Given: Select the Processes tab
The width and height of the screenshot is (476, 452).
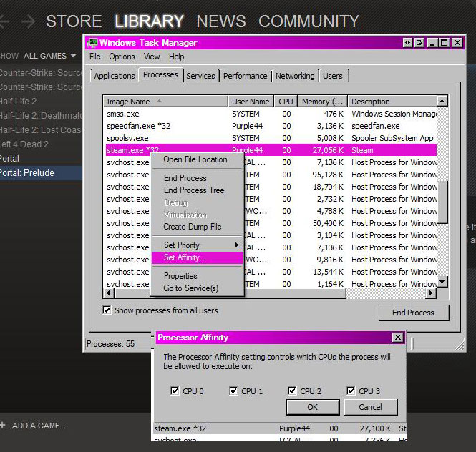Looking at the screenshot, I should click(160, 74).
